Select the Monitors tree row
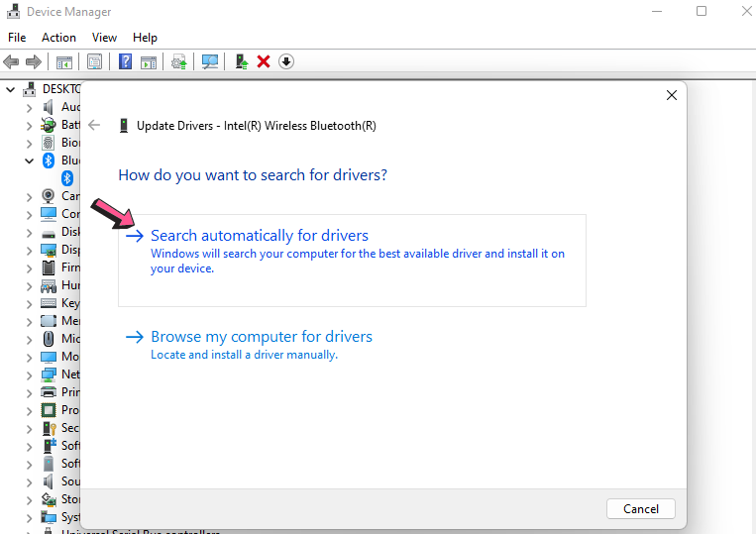The width and height of the screenshot is (756, 534). [60, 357]
